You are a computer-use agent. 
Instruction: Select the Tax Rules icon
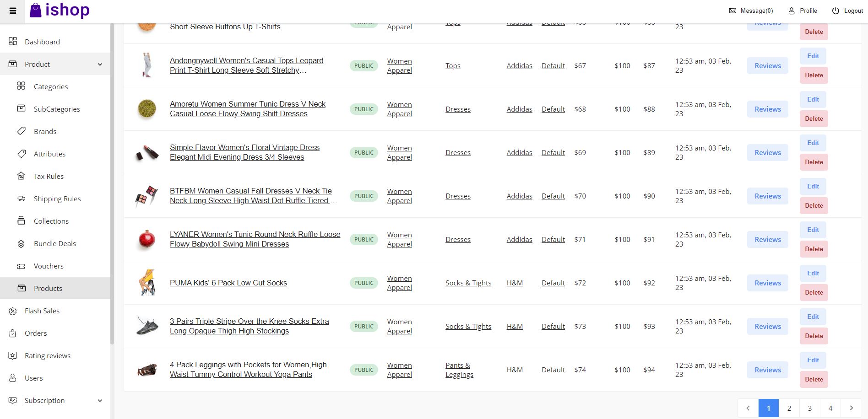point(21,176)
